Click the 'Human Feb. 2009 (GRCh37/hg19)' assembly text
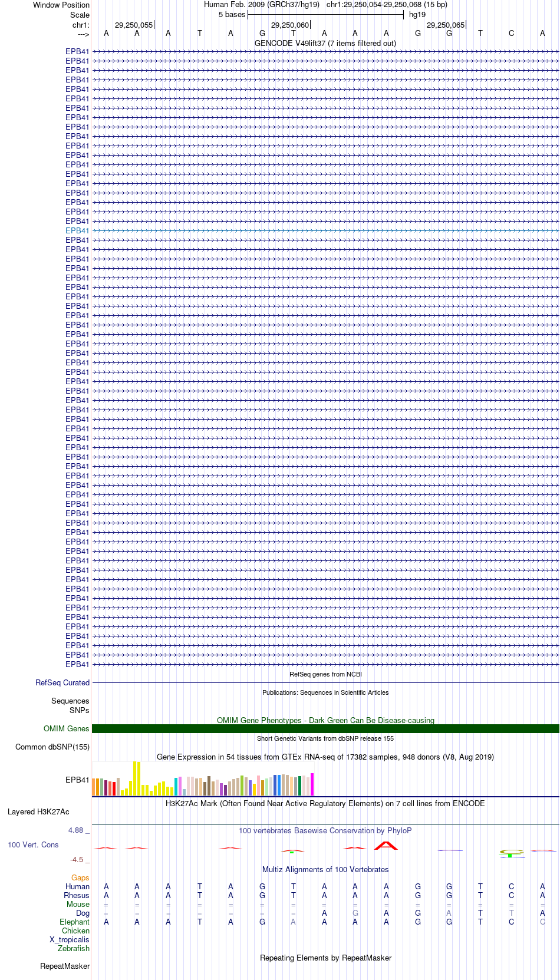Screen dimensions: 560x980 pyautogui.click(x=262, y=4)
